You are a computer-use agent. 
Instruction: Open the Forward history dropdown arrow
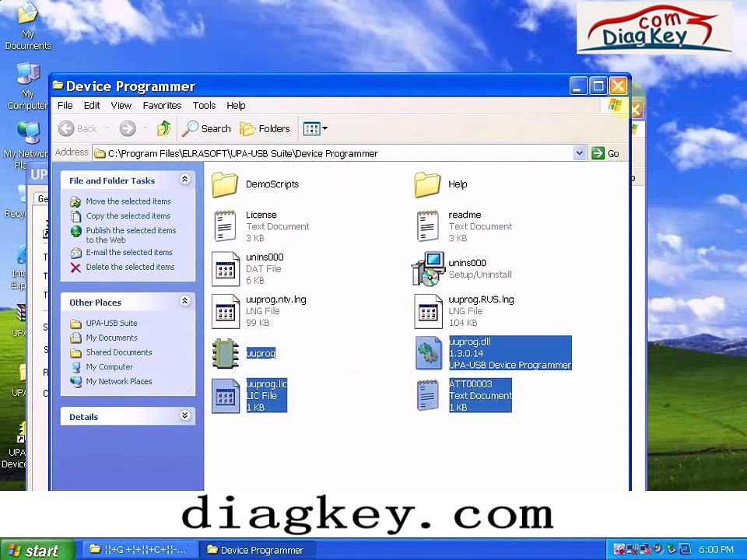145,128
